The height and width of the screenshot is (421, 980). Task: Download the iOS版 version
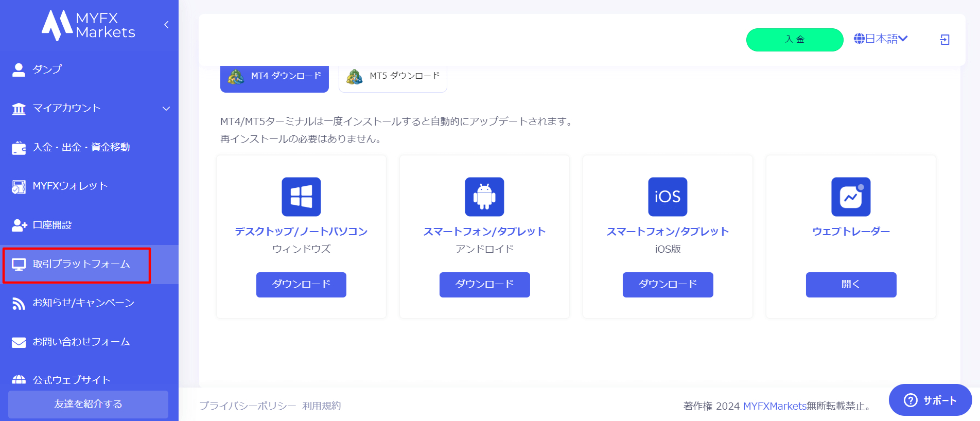tap(668, 285)
